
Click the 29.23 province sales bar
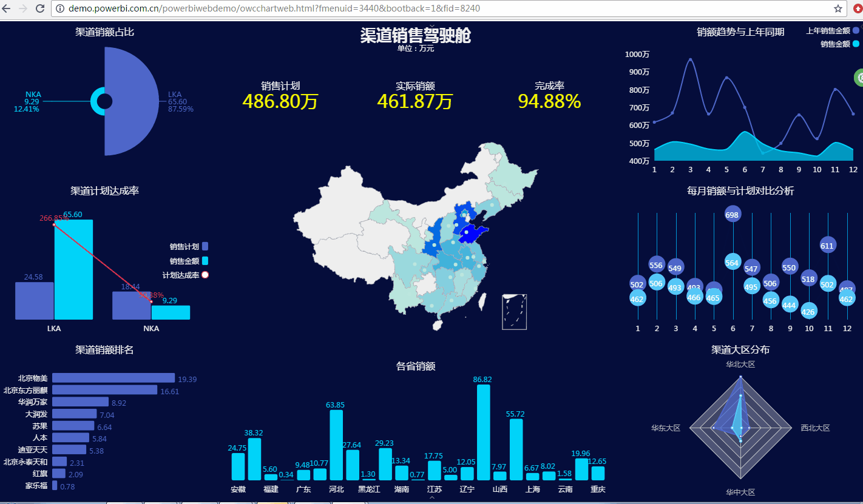coord(385,464)
